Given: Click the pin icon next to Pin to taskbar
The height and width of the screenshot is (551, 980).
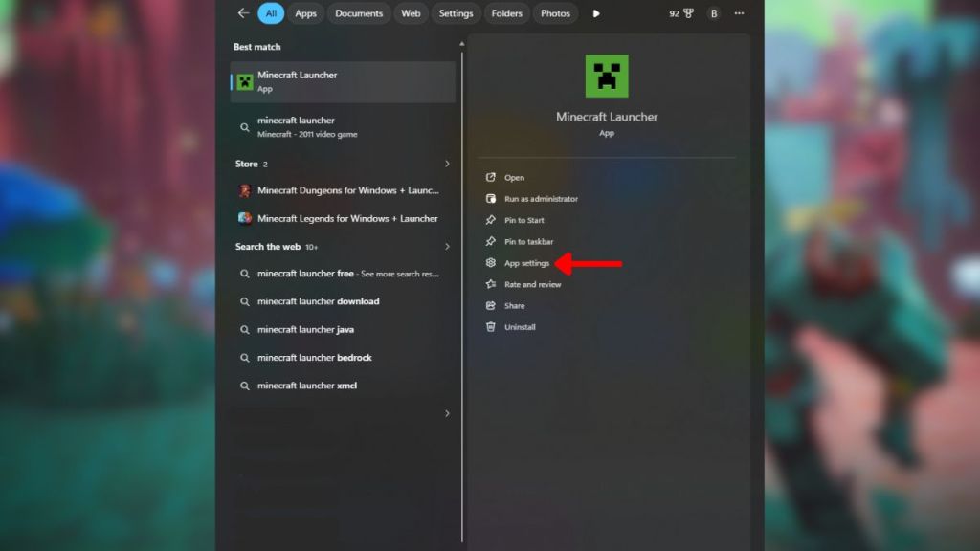Looking at the screenshot, I should tap(491, 241).
